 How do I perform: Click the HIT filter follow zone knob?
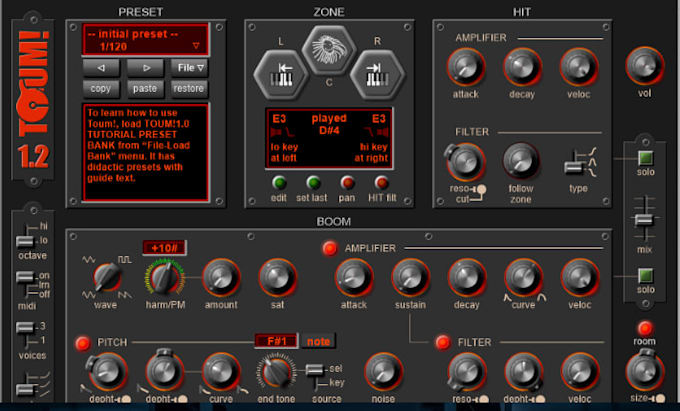point(521,161)
